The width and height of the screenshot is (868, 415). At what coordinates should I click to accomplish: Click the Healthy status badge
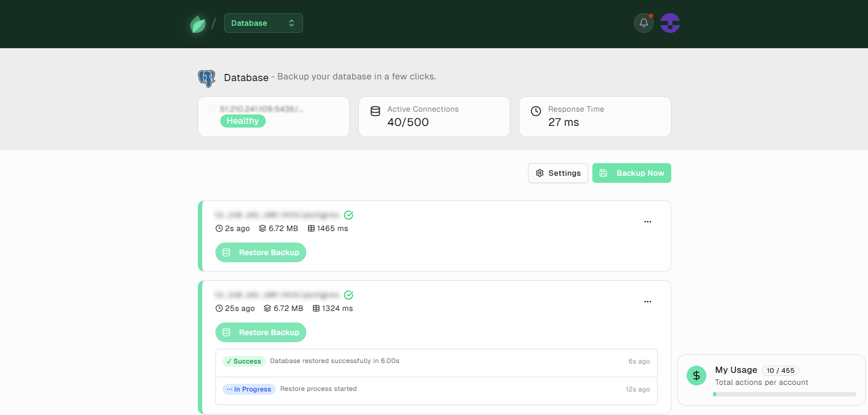(243, 121)
